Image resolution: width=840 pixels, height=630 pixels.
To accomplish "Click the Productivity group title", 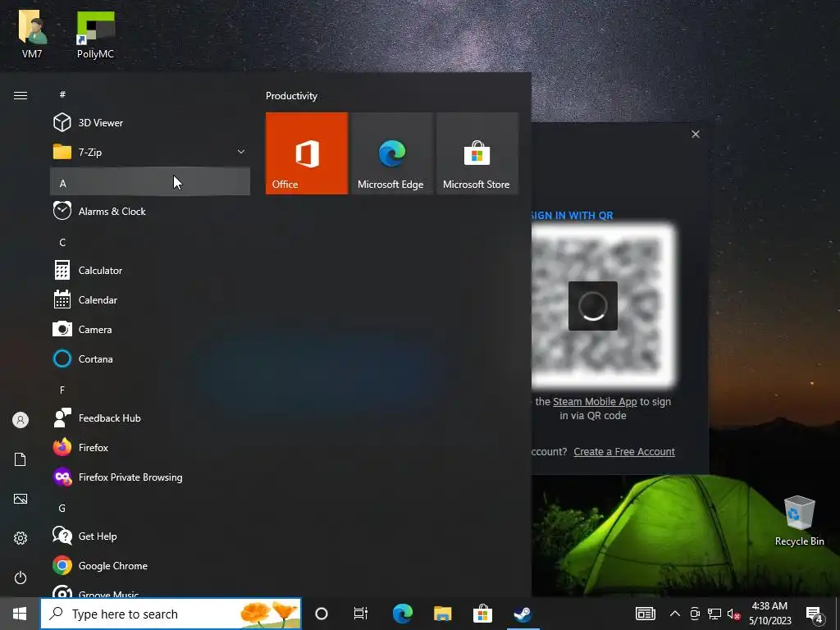I will click(291, 96).
